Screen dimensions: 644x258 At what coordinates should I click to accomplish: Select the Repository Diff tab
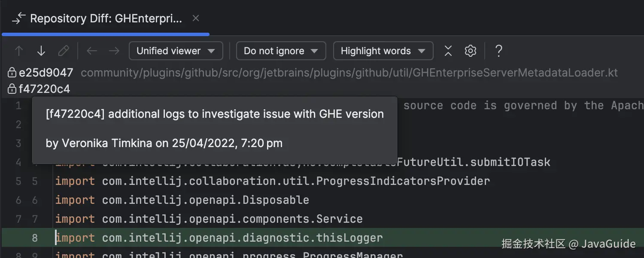click(x=105, y=18)
